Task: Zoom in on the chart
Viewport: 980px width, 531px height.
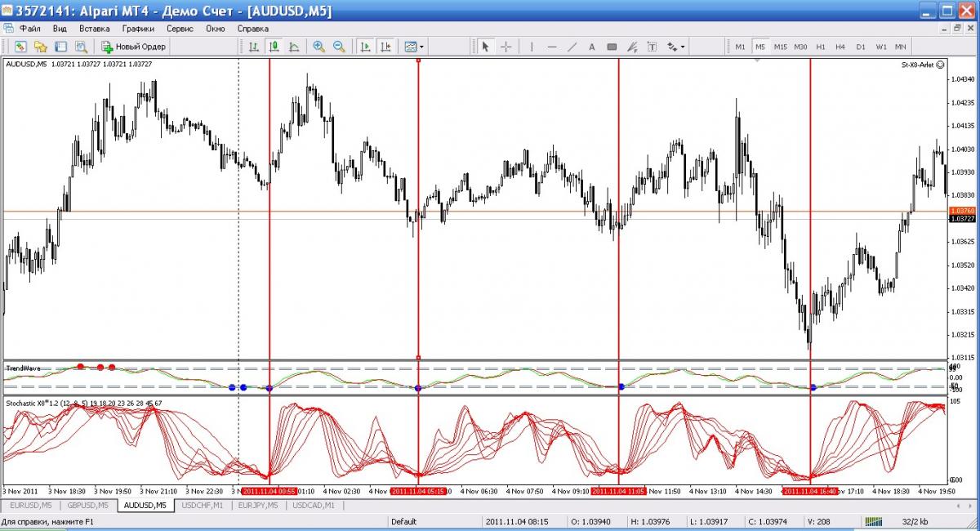Action: click(318, 47)
